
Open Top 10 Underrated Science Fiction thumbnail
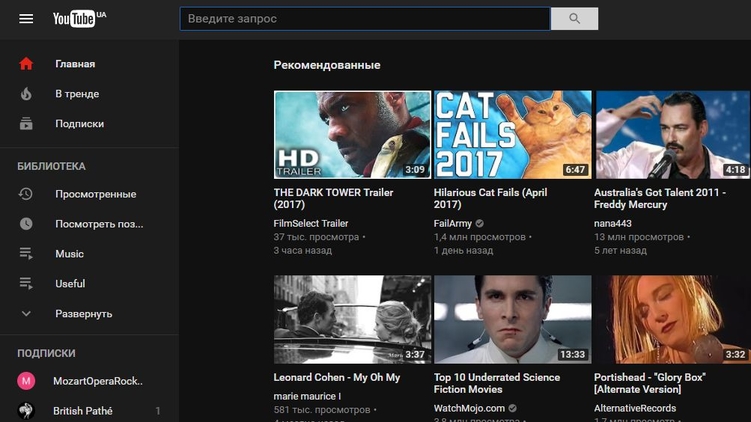(x=512, y=319)
